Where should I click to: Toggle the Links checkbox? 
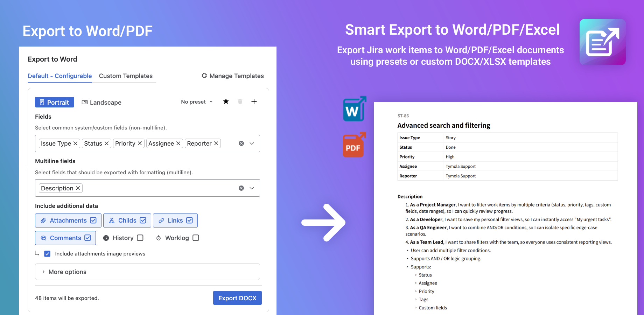[x=189, y=220]
